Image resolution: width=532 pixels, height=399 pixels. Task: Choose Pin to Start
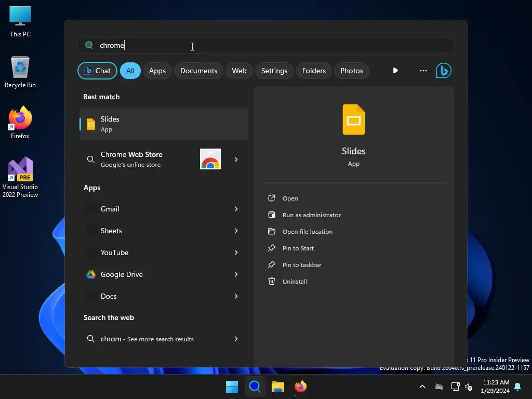point(298,248)
